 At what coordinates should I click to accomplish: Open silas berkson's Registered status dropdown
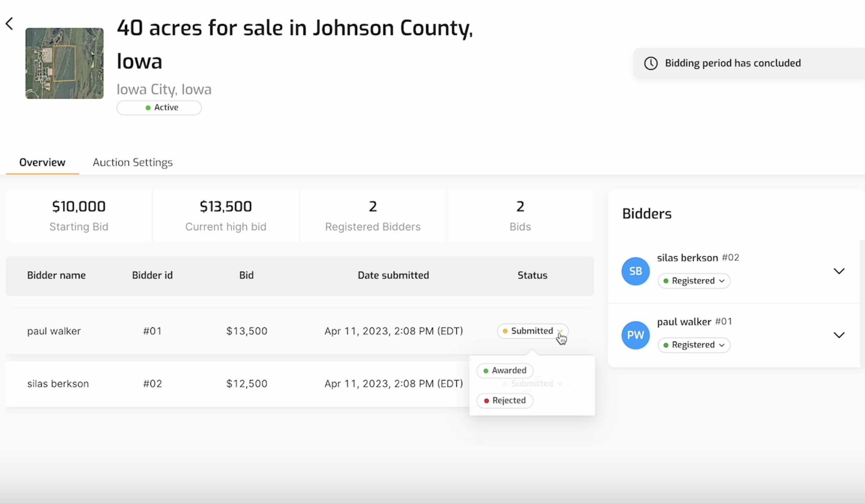pos(694,281)
